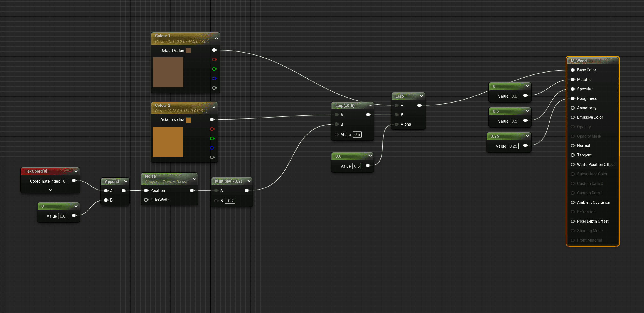This screenshot has height=313, width=644.
Task: Click the blue channel output pin of Colour 1
Action: pos(214,78)
